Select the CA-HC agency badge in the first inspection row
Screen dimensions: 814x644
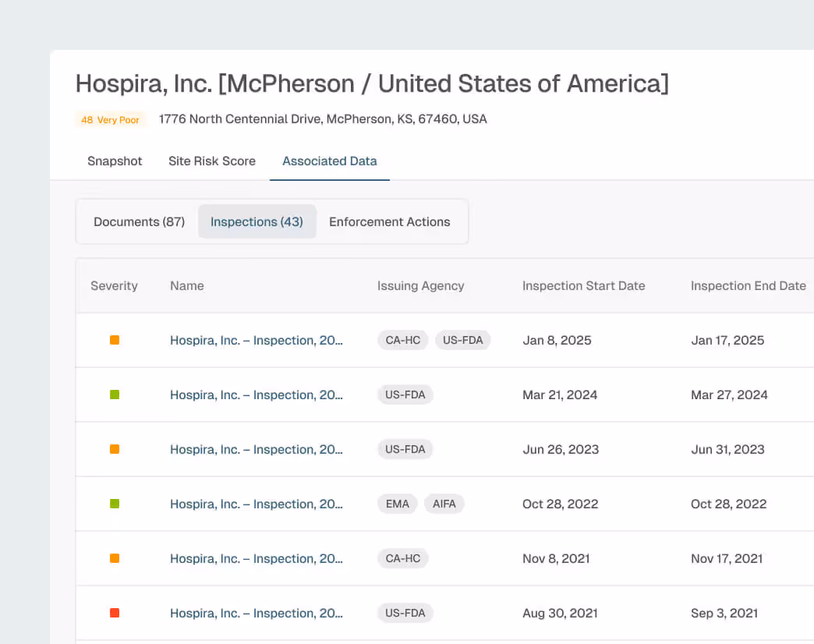(x=402, y=340)
